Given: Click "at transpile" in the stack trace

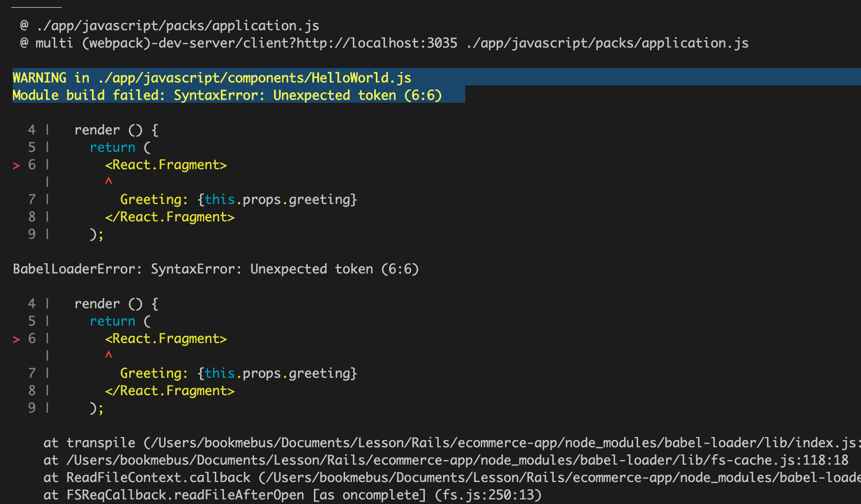Looking at the screenshot, I should pos(89,443).
